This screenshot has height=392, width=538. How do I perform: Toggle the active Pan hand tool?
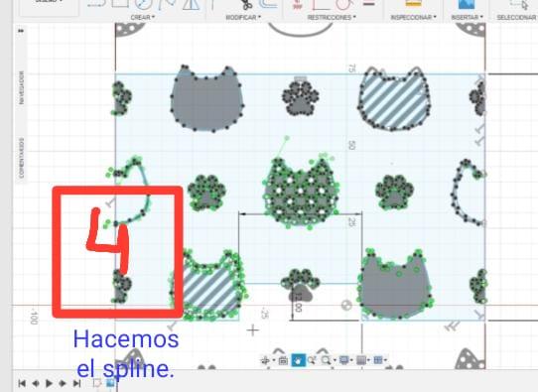tap(299, 360)
